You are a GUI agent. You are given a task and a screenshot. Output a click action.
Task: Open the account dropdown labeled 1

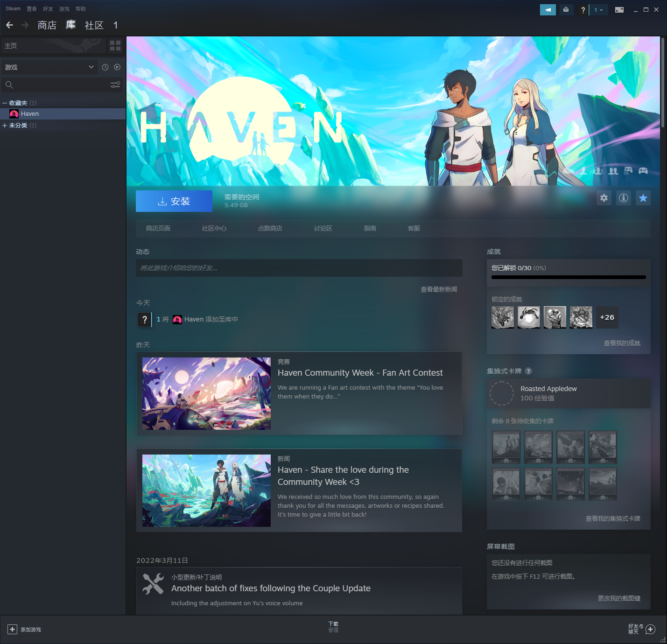599,10
